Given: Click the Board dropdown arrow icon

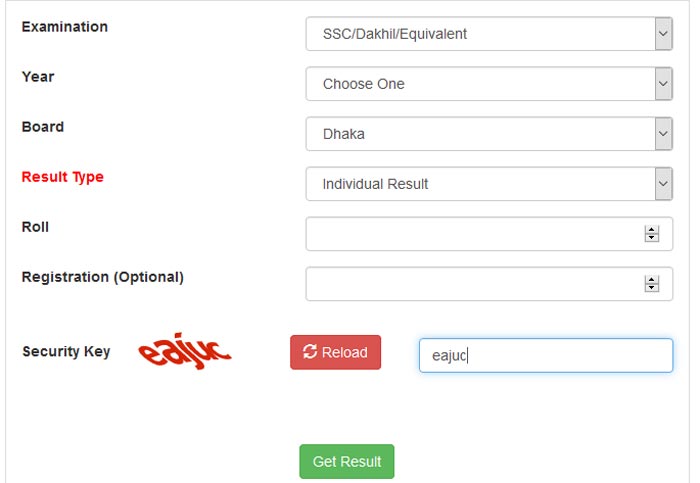Looking at the screenshot, I should click(x=663, y=134).
